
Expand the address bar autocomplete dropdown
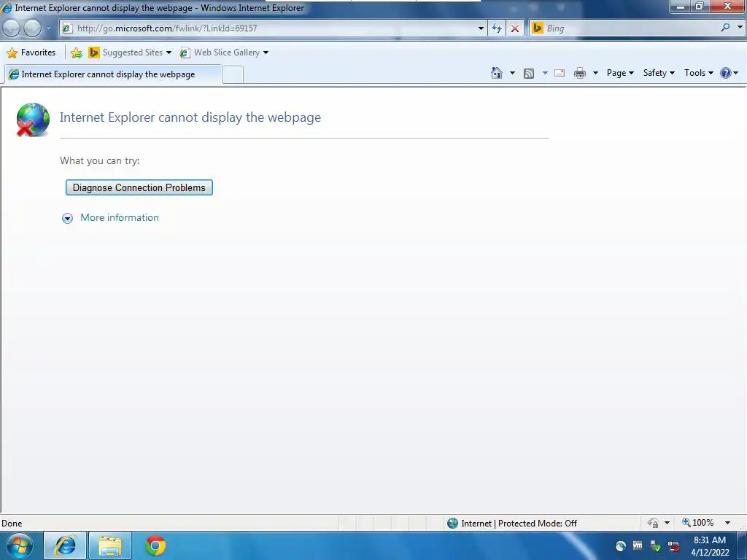click(x=481, y=28)
